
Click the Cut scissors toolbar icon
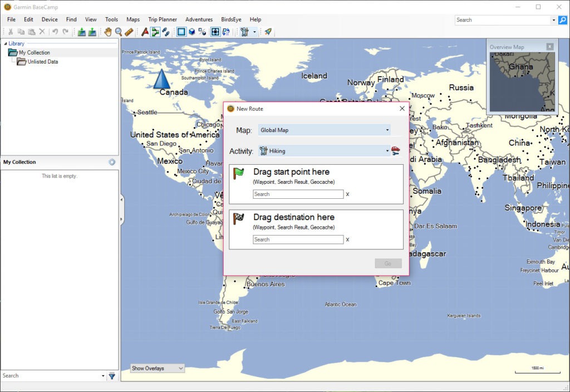point(11,32)
